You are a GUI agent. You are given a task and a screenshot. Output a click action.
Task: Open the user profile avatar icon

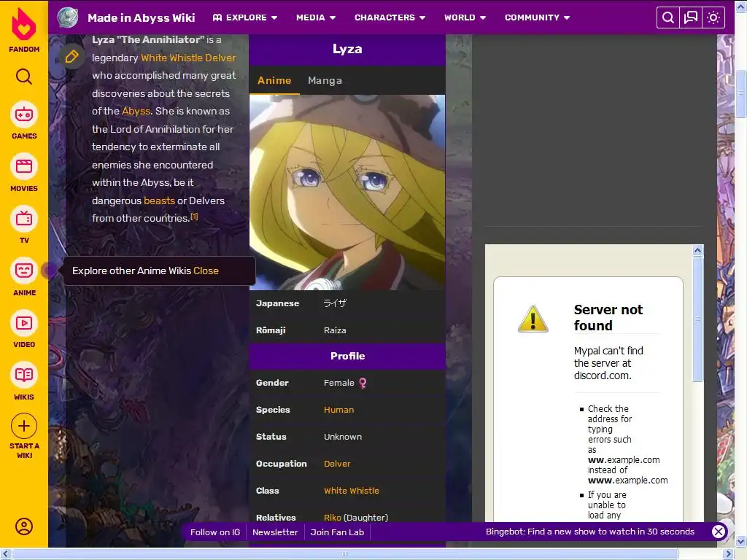[24, 526]
